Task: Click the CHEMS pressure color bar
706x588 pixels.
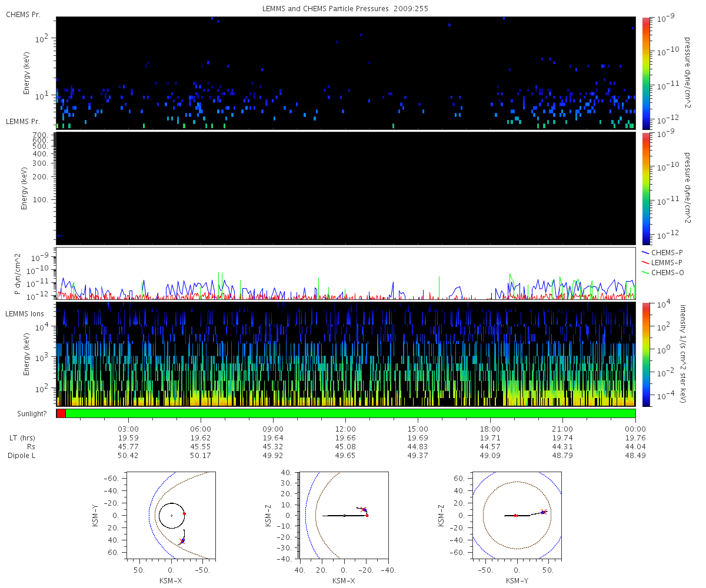Action: coord(645,73)
